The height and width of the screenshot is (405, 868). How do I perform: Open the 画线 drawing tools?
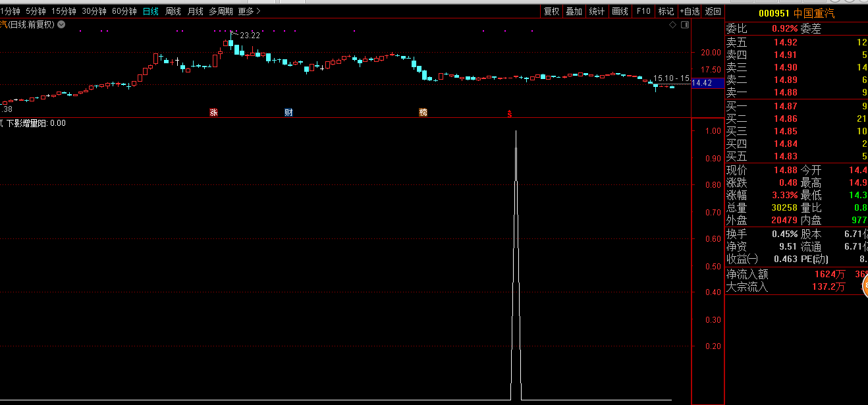click(620, 11)
